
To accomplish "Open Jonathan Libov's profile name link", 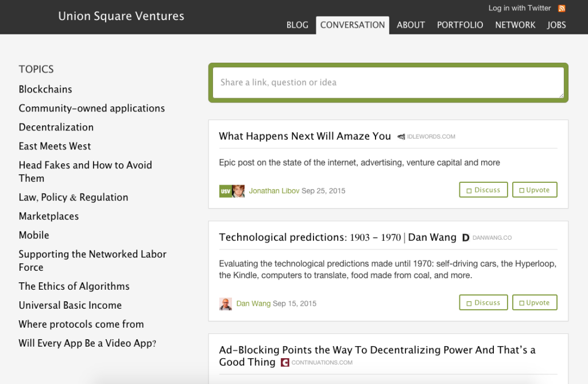I will pos(274,191).
